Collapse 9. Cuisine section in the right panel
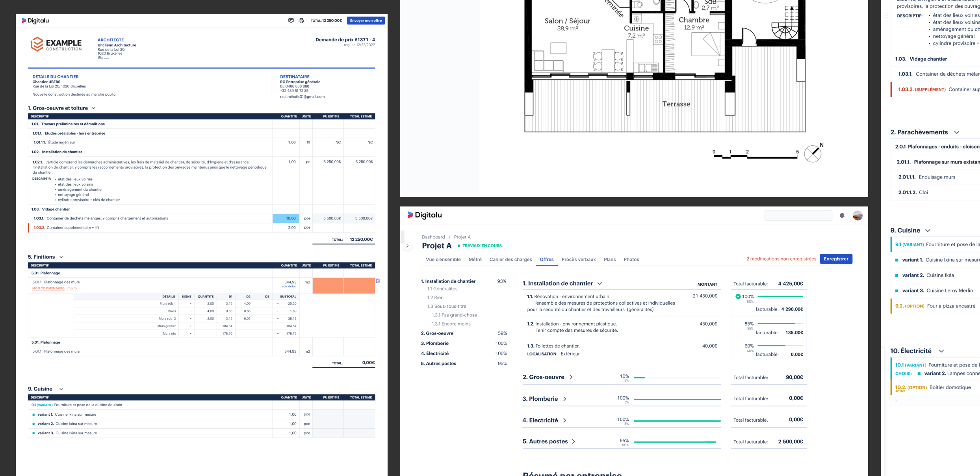This screenshot has width=980, height=476. point(928,231)
